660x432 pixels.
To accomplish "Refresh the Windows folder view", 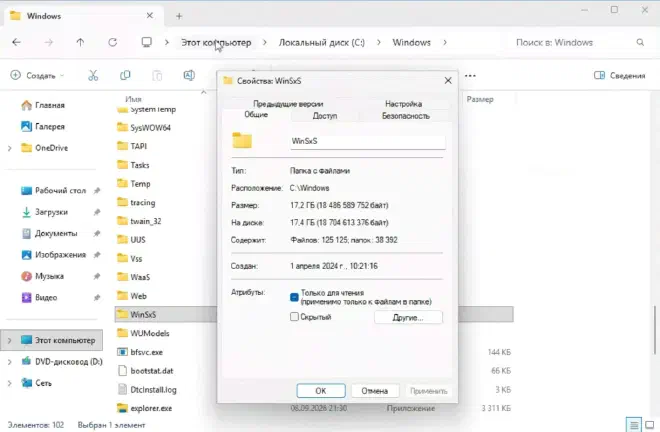I will pyautogui.click(x=112, y=42).
